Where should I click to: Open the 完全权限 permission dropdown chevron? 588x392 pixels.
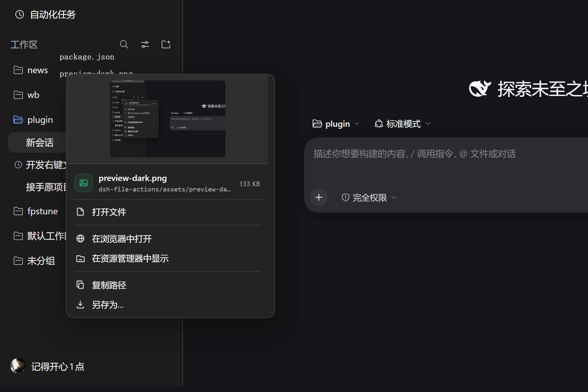(x=394, y=197)
